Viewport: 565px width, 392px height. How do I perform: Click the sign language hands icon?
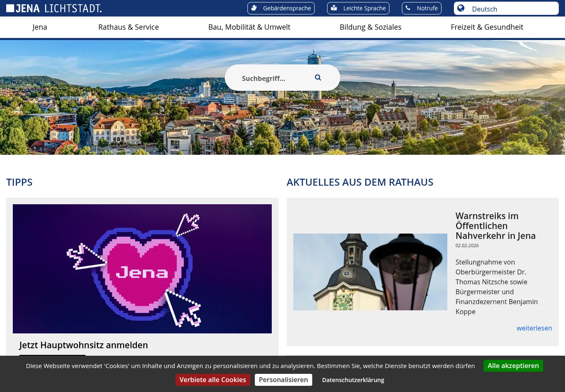[x=254, y=8]
